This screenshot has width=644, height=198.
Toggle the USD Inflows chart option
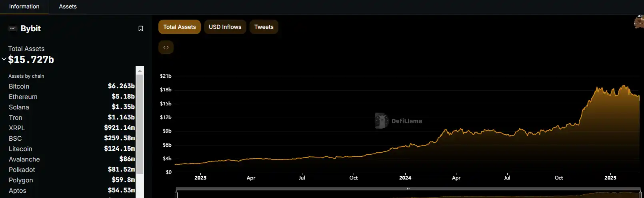[x=225, y=27]
